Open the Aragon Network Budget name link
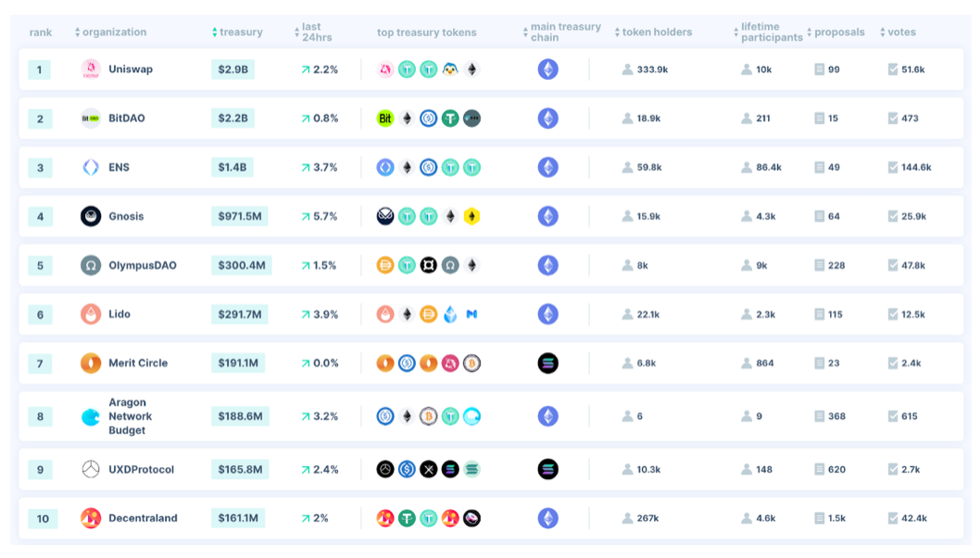 [130, 416]
